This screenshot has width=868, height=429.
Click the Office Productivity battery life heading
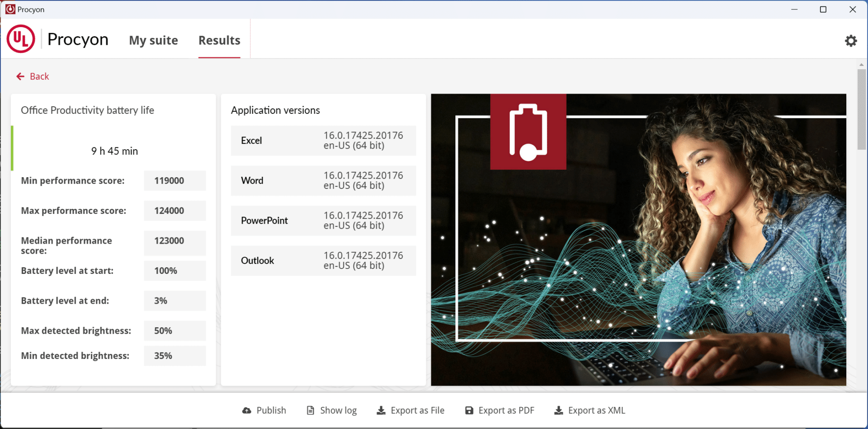point(87,110)
